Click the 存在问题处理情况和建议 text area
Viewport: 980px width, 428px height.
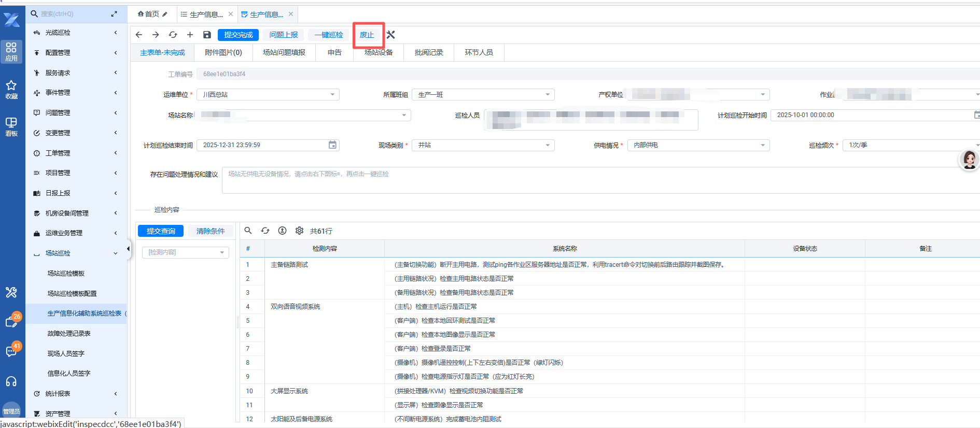pos(596,180)
